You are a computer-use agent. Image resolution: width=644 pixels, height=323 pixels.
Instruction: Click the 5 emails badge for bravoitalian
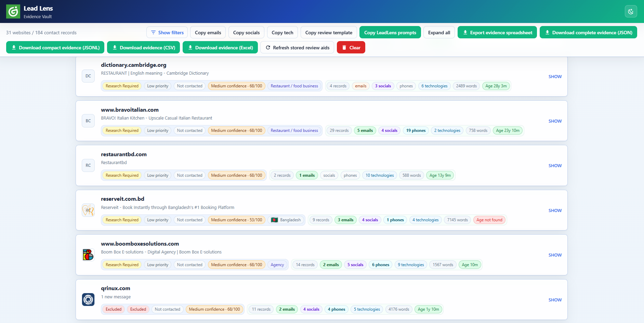pos(365,131)
